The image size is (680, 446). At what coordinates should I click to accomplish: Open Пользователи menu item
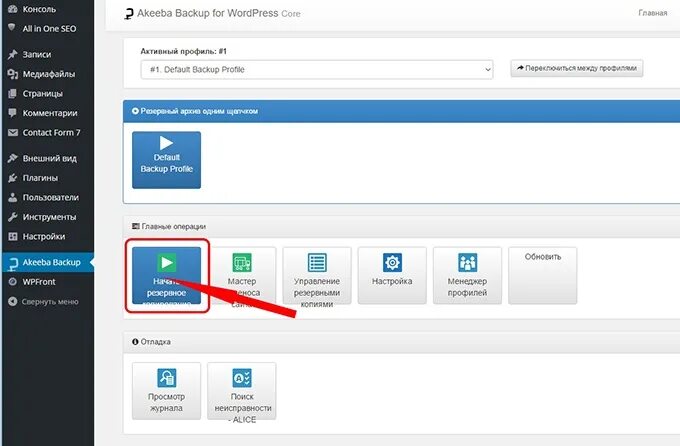tap(47, 197)
